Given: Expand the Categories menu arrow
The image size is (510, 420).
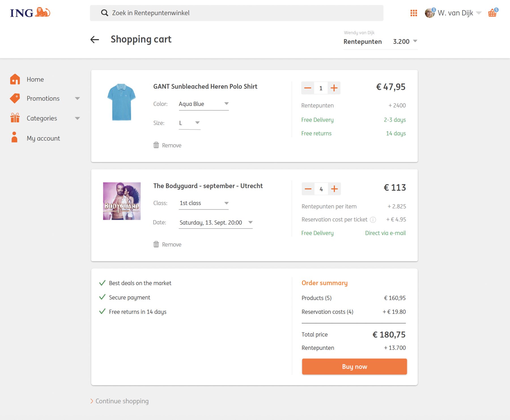Looking at the screenshot, I should point(77,118).
